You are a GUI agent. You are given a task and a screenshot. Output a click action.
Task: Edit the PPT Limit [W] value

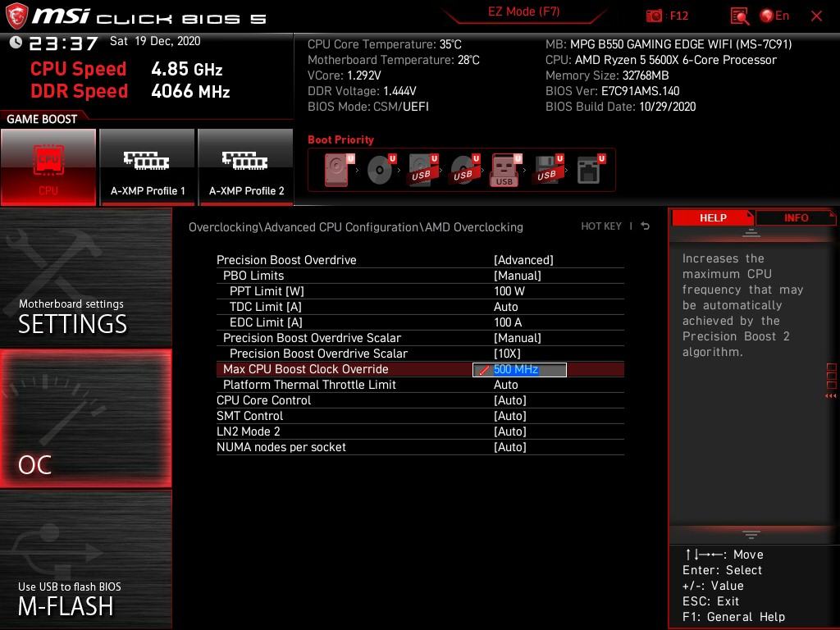[x=509, y=291]
